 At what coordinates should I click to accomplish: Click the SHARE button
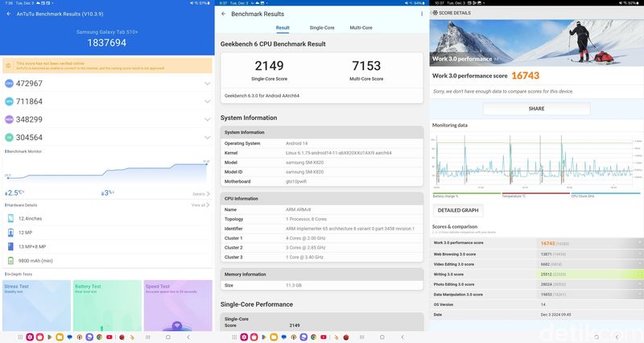[536, 109]
